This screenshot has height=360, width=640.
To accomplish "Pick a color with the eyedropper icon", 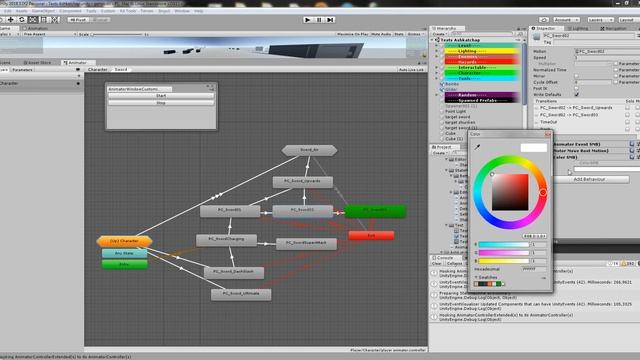I will 477,147.
